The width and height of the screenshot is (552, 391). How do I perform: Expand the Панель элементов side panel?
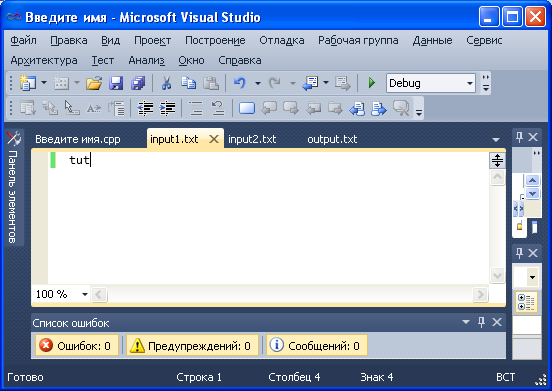pos(14,188)
